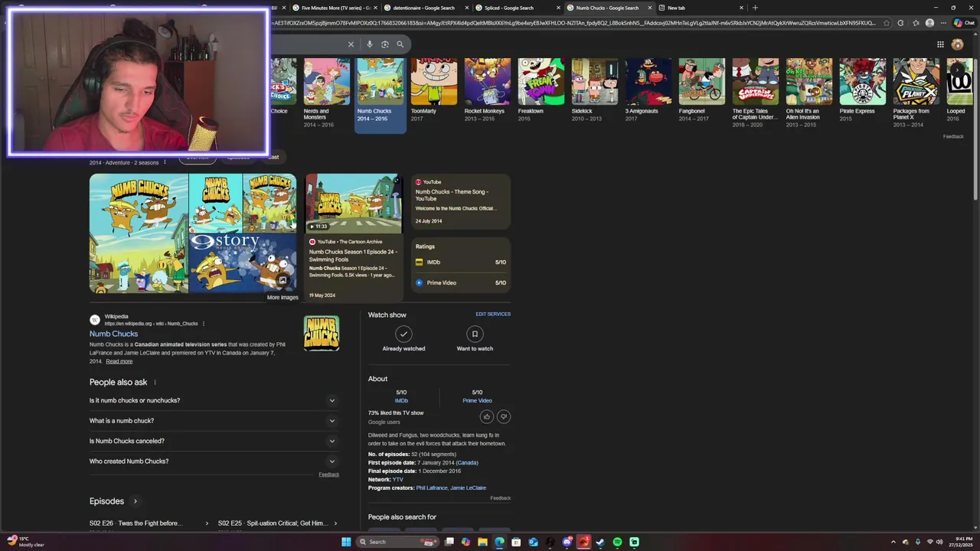Expand the Episodes section arrow

(x=135, y=501)
